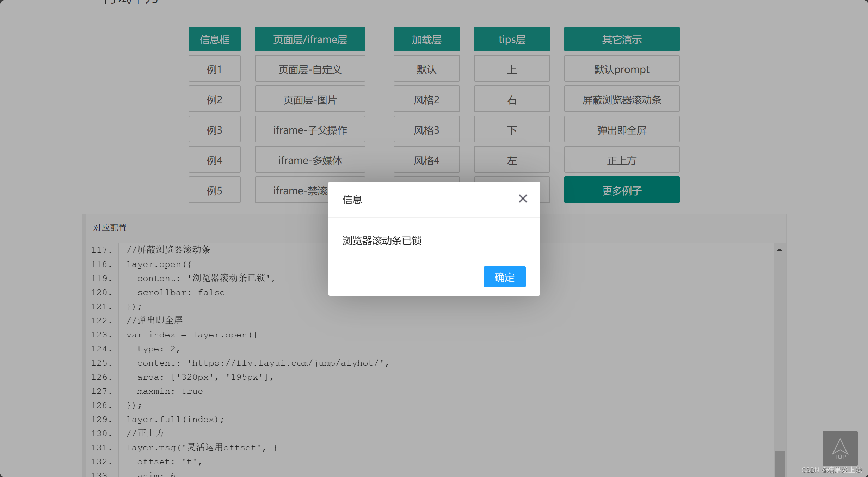The height and width of the screenshot is (477, 868).
Task: Click the 其它演示 header button
Action: point(621,39)
